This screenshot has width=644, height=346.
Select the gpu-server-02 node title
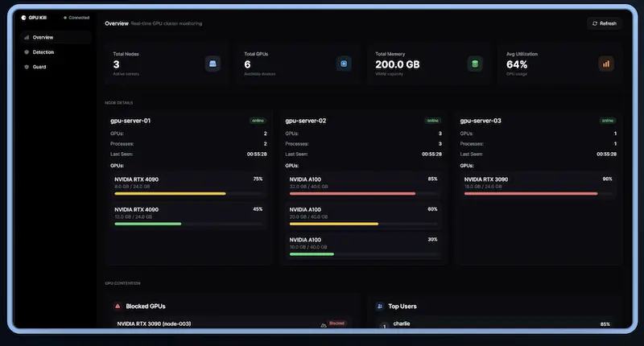click(306, 121)
